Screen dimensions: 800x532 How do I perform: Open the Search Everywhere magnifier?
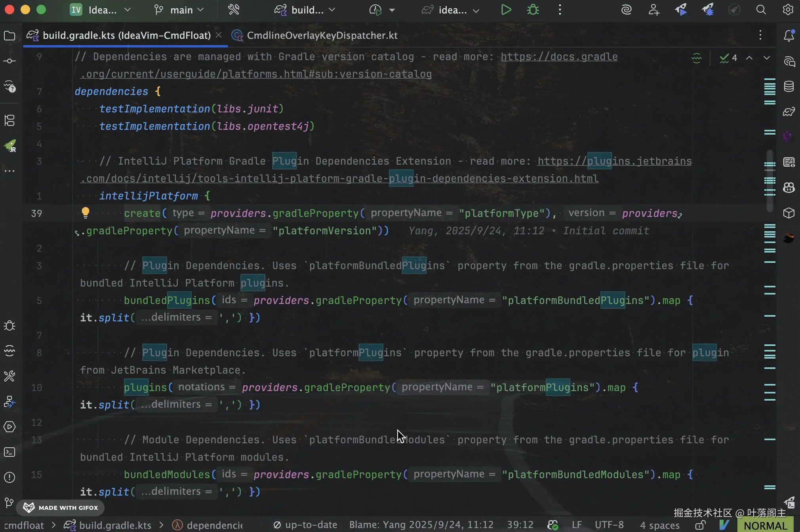click(761, 10)
